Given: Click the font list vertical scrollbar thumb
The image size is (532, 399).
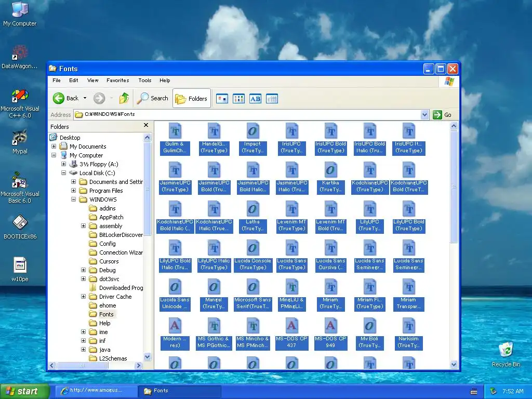Looking at the screenshot, I should coord(454,187).
